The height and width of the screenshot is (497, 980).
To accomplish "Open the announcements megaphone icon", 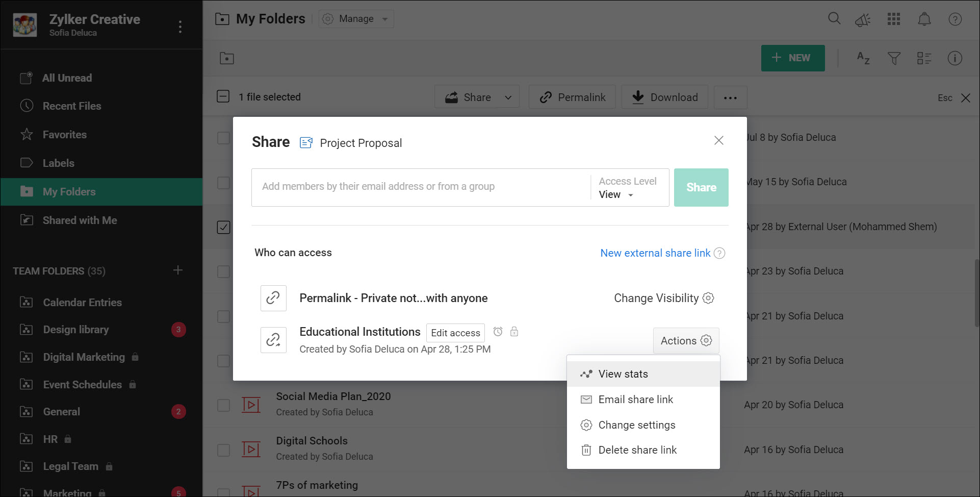I will click(x=863, y=20).
